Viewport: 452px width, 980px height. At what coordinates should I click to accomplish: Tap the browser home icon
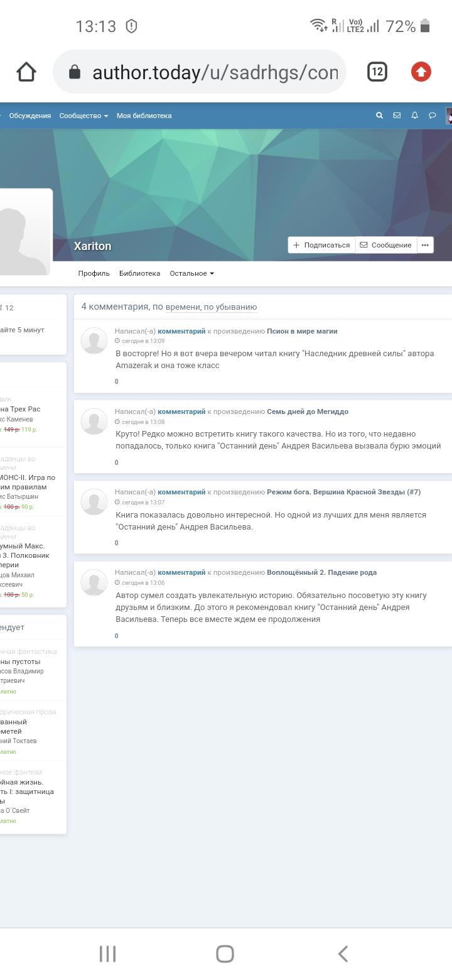tap(26, 72)
